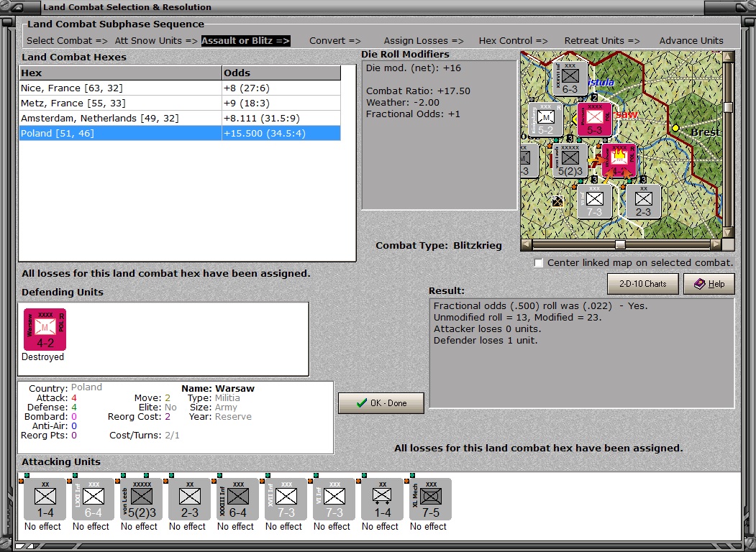The height and width of the screenshot is (552, 756).
Task: Select von Leeb 5(2)3 in Attacking Units
Action: pos(141,499)
